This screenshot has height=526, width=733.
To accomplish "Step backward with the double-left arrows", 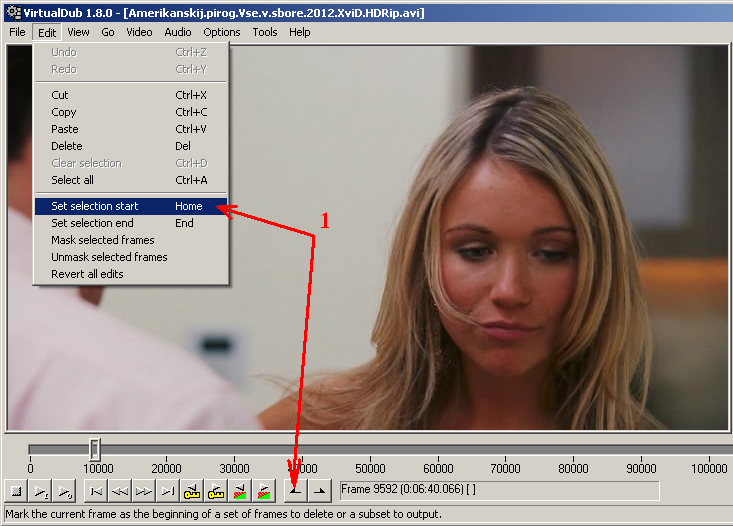I will [x=120, y=491].
